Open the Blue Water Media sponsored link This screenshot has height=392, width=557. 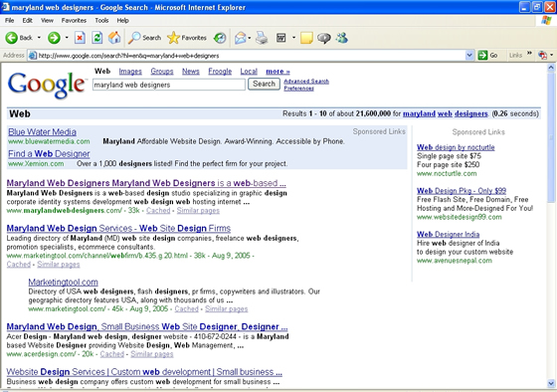[42, 132]
